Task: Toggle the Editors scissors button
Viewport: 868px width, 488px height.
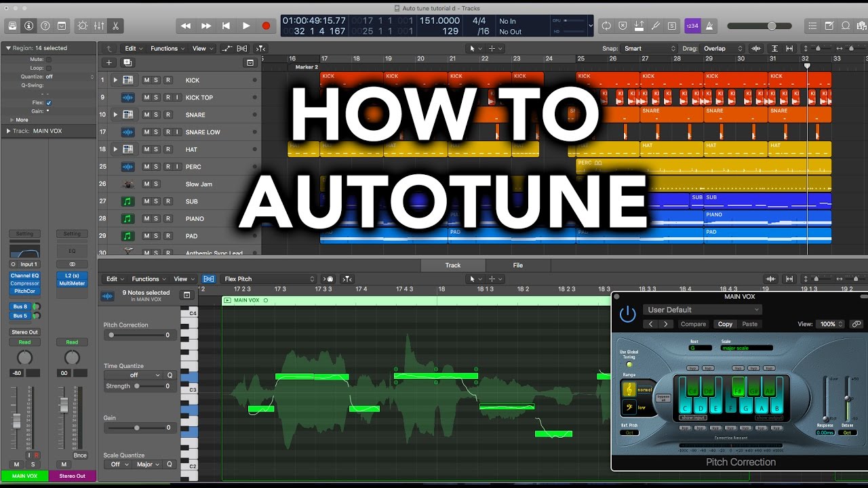Action: [115, 26]
